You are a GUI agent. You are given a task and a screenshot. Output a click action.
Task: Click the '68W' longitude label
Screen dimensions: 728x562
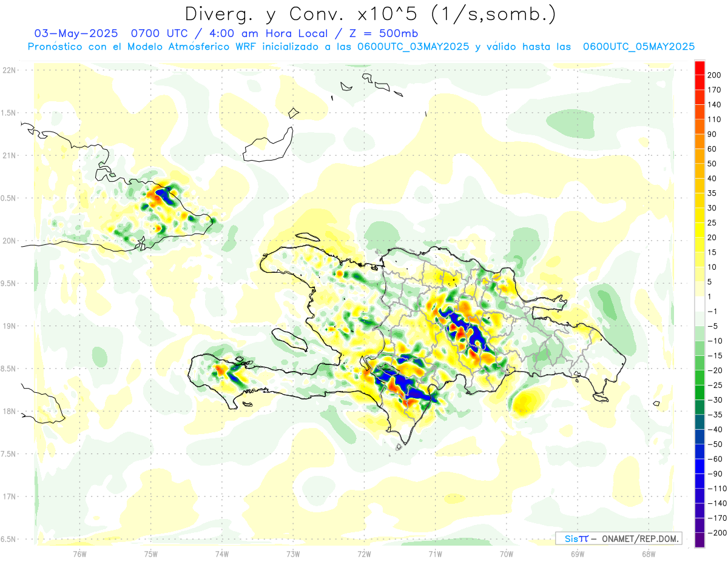(x=649, y=554)
